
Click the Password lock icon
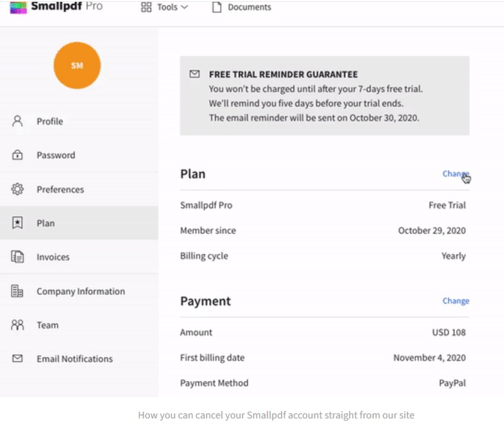[x=18, y=155]
